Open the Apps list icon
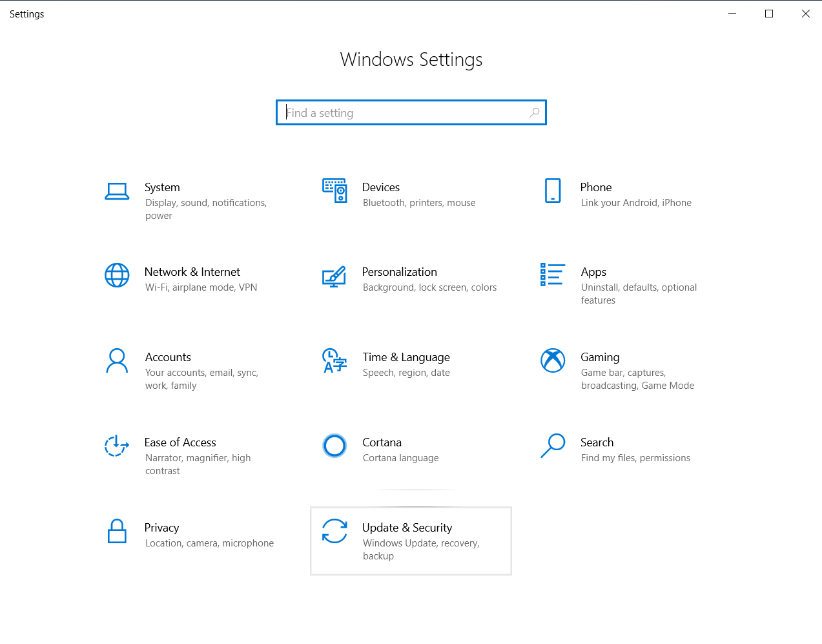Viewport: 822px width, 644px height. click(x=553, y=275)
